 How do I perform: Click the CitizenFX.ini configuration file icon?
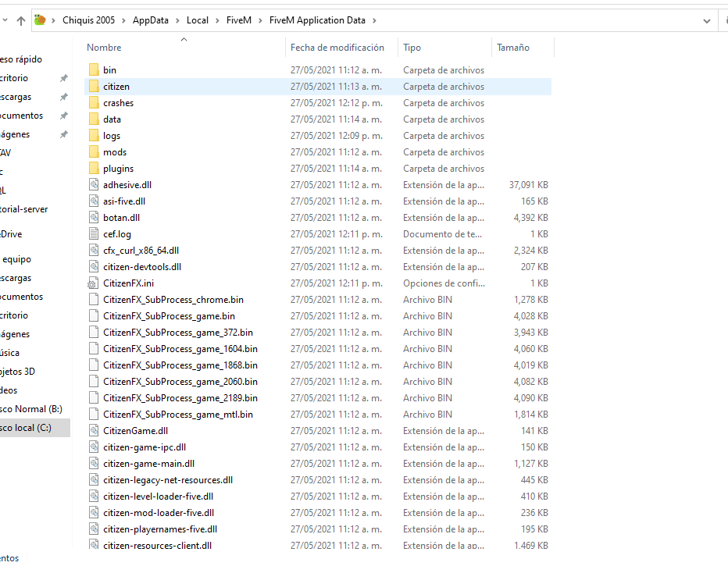click(92, 283)
